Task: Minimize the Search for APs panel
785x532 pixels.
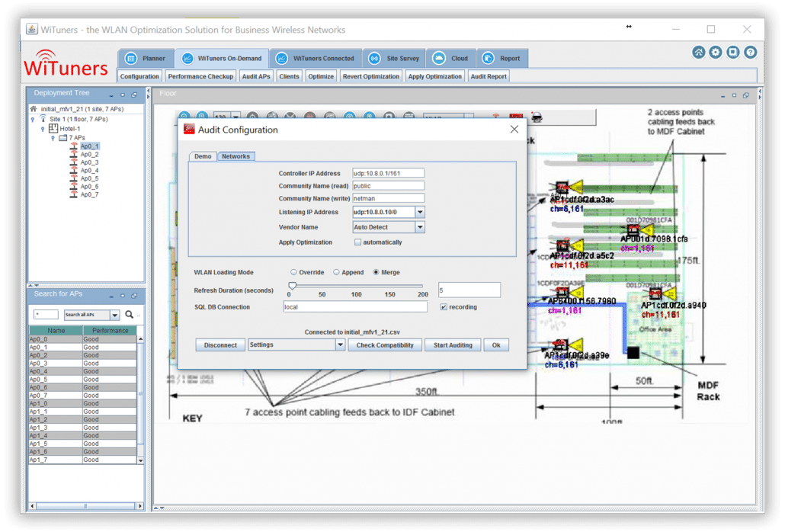Action: [x=111, y=295]
